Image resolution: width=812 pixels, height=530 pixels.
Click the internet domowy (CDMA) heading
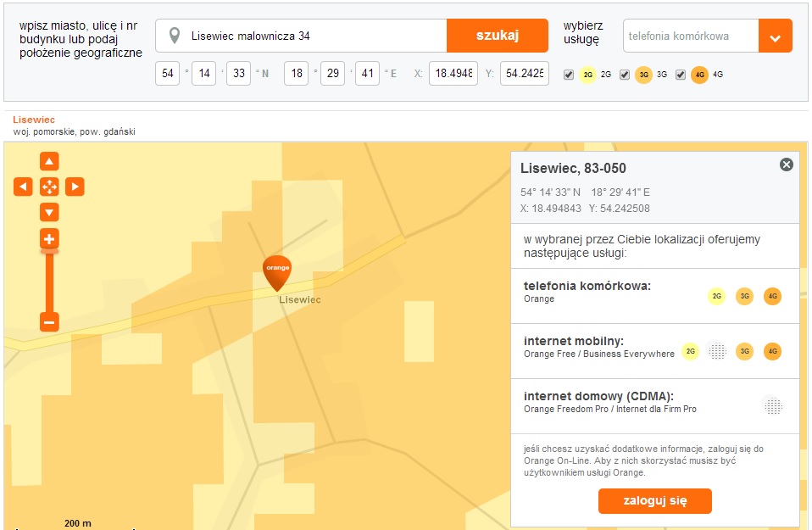[x=598, y=396]
